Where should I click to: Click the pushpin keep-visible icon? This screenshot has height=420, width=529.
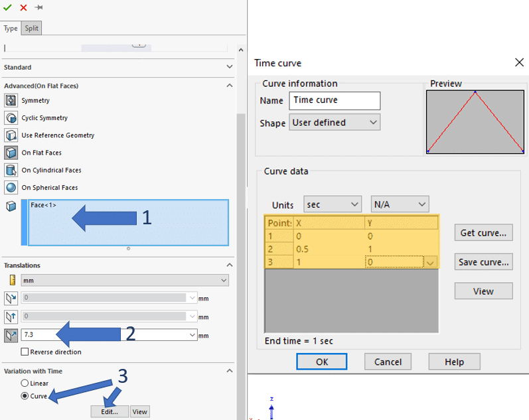click(39, 7)
